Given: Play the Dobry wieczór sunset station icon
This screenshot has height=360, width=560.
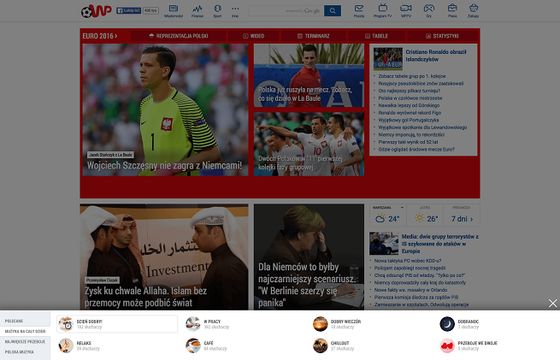Looking at the screenshot, I should point(320,324).
